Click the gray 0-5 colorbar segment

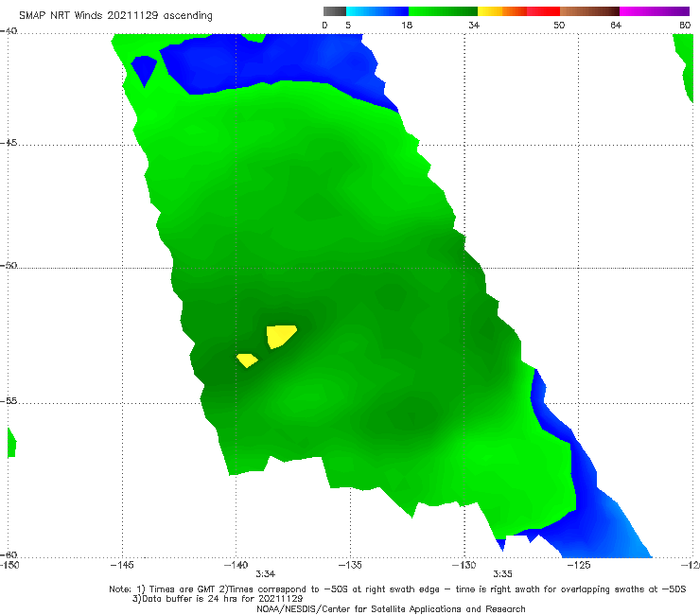[335, 11]
